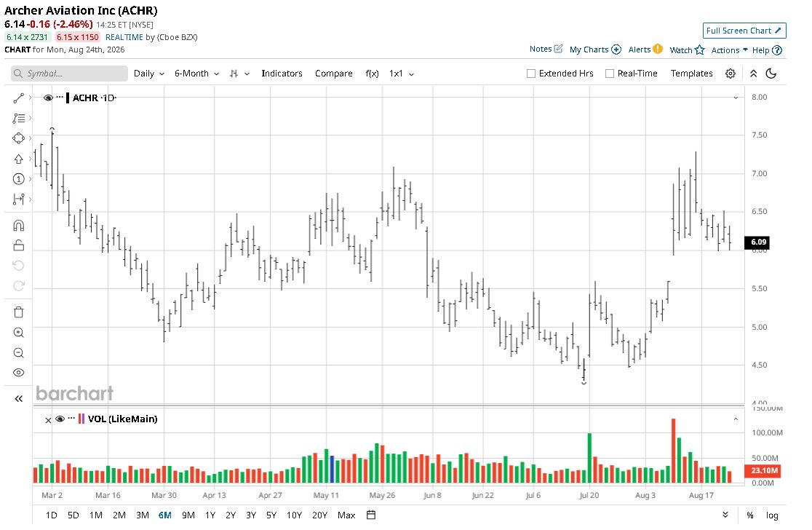Screen dimensions: 812x530
Task: Open the Compare menu
Action: click(x=333, y=74)
